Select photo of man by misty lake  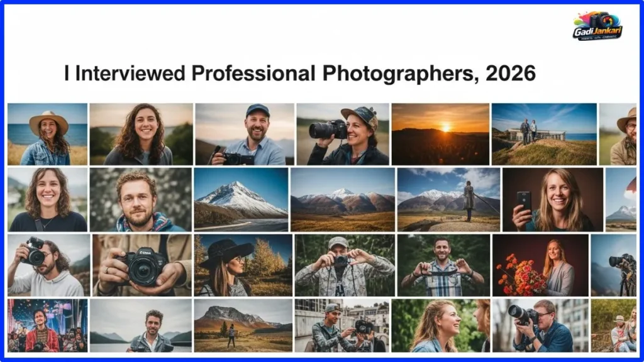(141, 326)
